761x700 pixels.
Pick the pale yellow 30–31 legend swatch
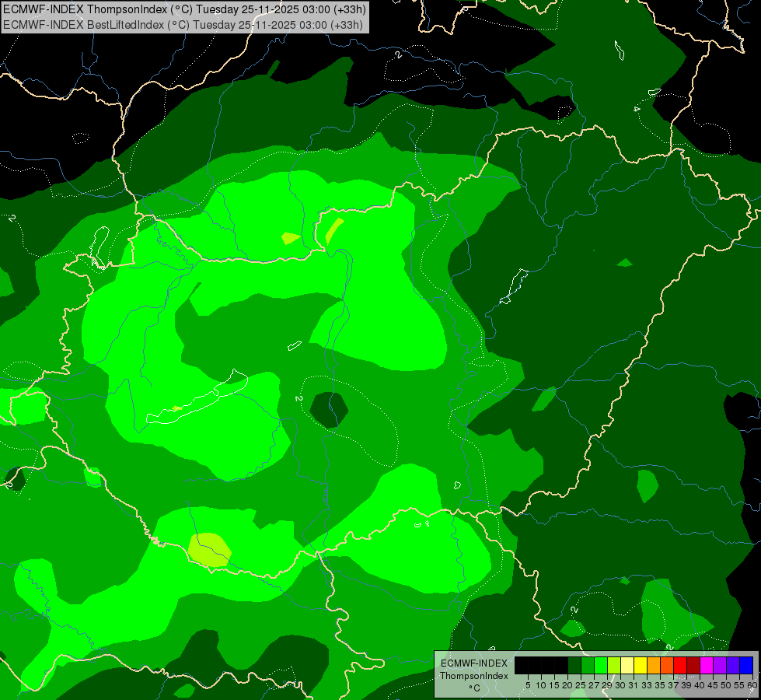[627, 665]
